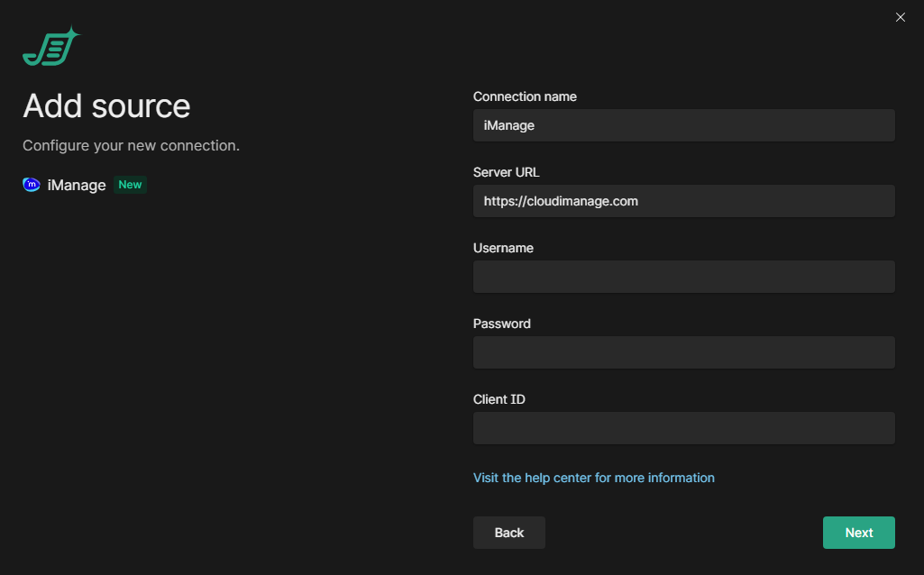Viewport: 924px width, 575px height.
Task: Click the green New badge
Action: tap(130, 185)
